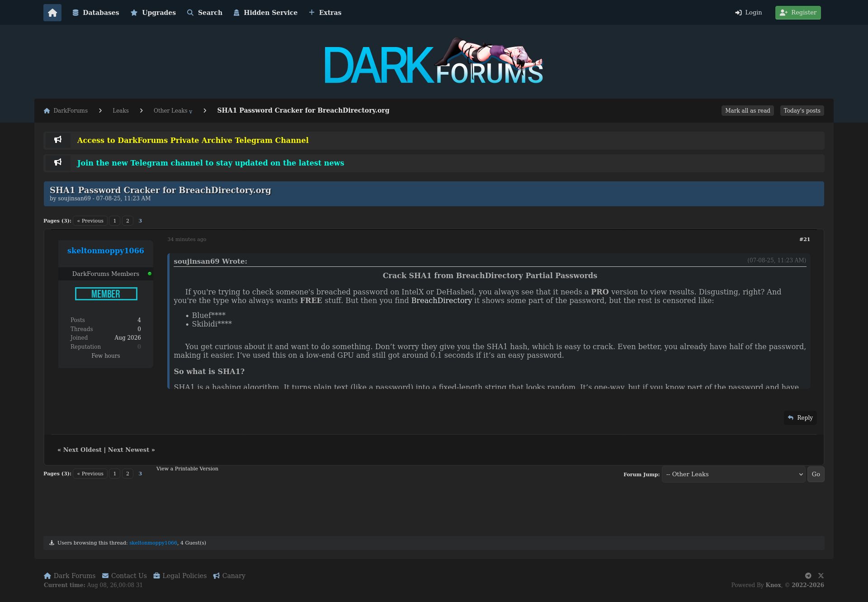Click the DarkForums logo banner

point(434,61)
